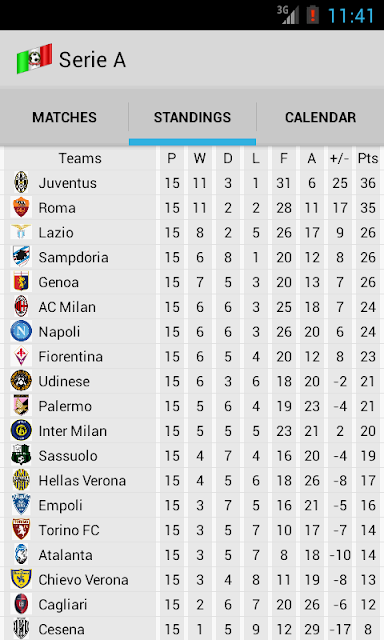This screenshot has height=640, width=384.
Task: Tap the Sampdoria team crest
Action: [21, 257]
